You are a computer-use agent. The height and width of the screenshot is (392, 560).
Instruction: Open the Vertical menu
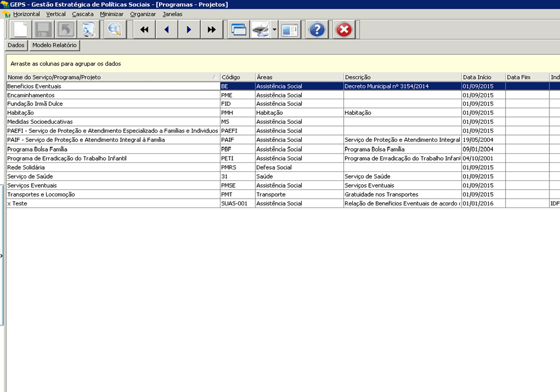pyautogui.click(x=55, y=15)
